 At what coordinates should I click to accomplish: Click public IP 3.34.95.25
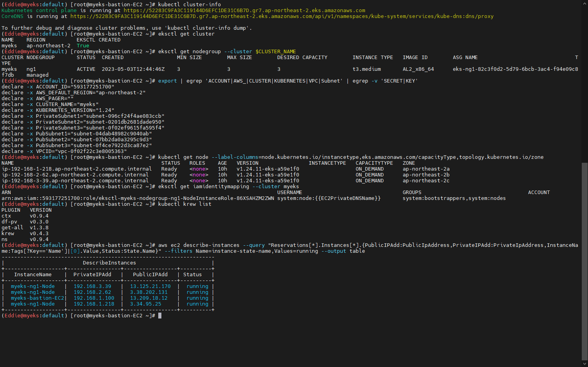tap(146, 304)
